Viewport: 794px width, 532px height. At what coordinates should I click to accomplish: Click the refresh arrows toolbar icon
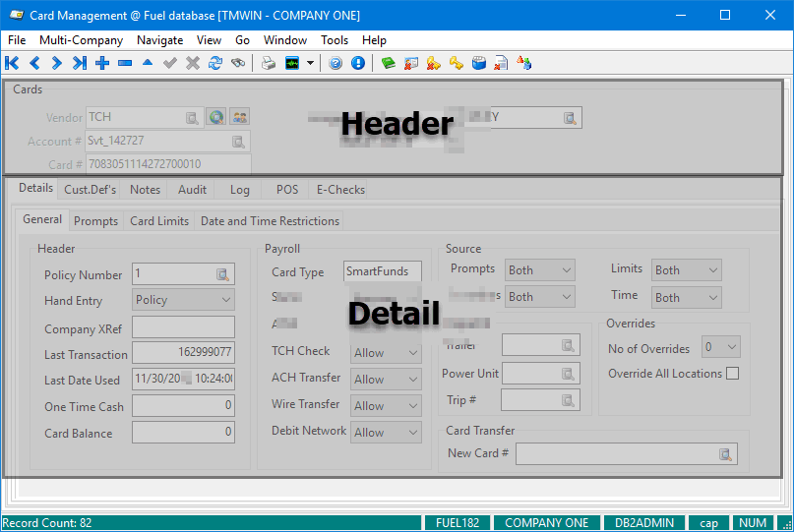click(x=215, y=63)
